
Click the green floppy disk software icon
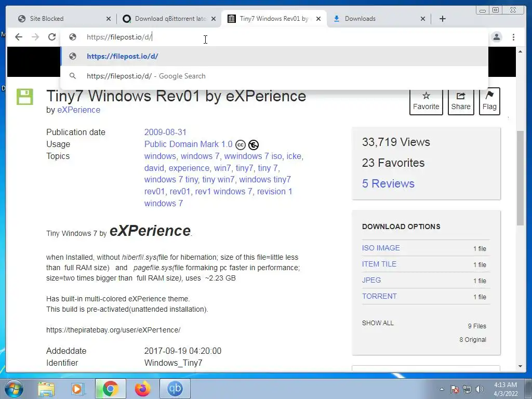pyautogui.click(x=25, y=97)
